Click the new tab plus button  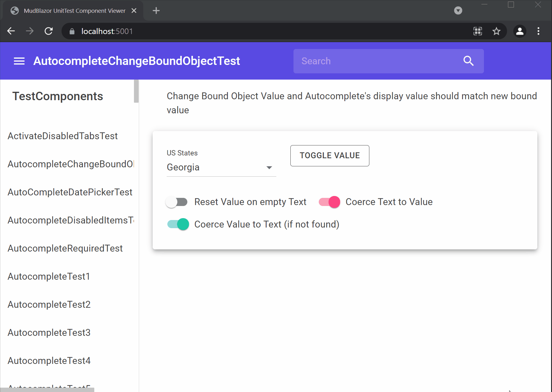pyautogui.click(x=156, y=11)
